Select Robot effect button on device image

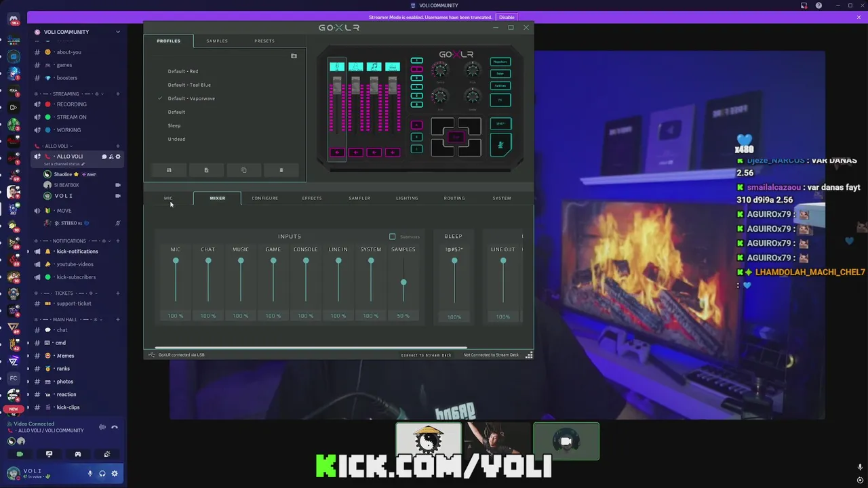pyautogui.click(x=500, y=73)
